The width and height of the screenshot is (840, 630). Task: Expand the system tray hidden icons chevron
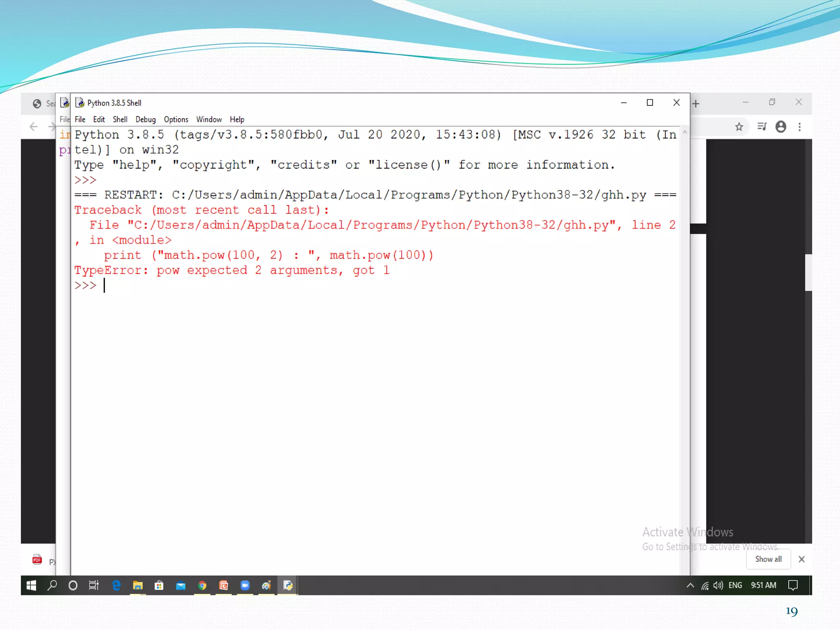click(x=690, y=585)
